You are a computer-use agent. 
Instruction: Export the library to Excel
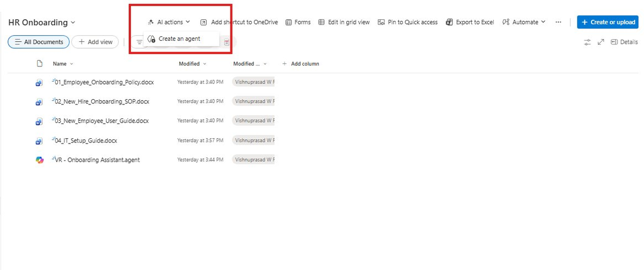pos(470,22)
